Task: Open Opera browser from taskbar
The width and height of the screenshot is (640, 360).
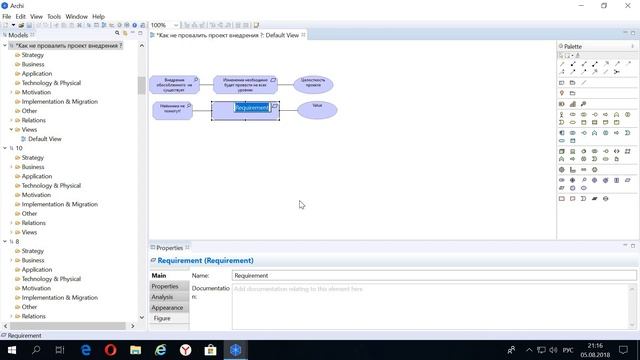Action: point(110,350)
